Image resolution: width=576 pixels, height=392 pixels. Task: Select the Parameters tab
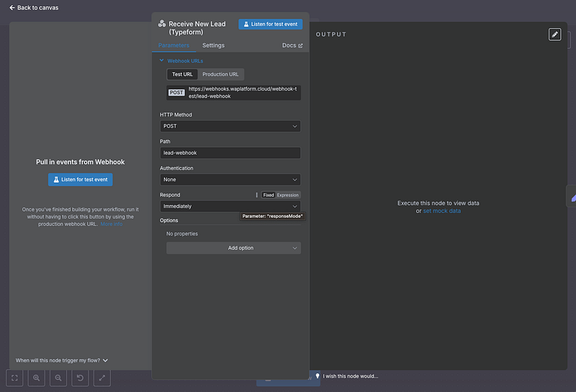tap(174, 45)
